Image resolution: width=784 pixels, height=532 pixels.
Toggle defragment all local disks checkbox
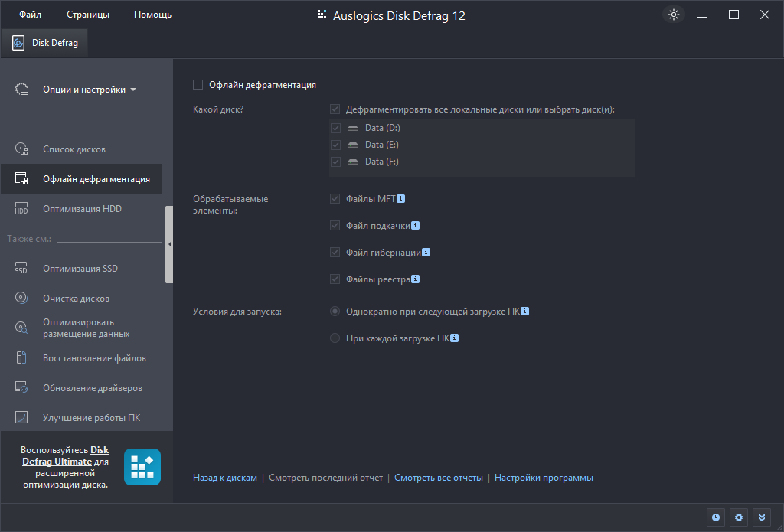coord(335,109)
